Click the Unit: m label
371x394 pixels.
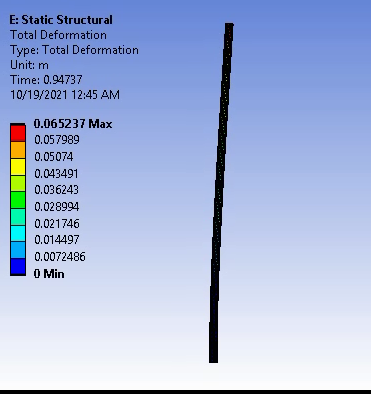[29, 65]
